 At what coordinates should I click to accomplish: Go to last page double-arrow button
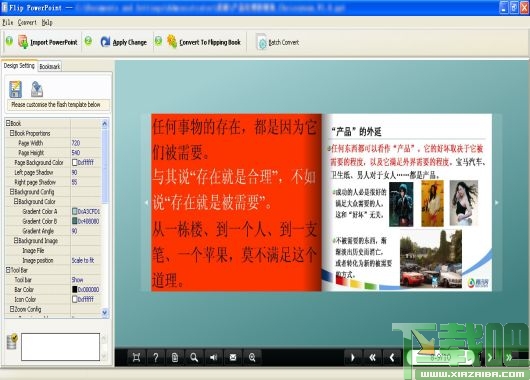point(509,357)
